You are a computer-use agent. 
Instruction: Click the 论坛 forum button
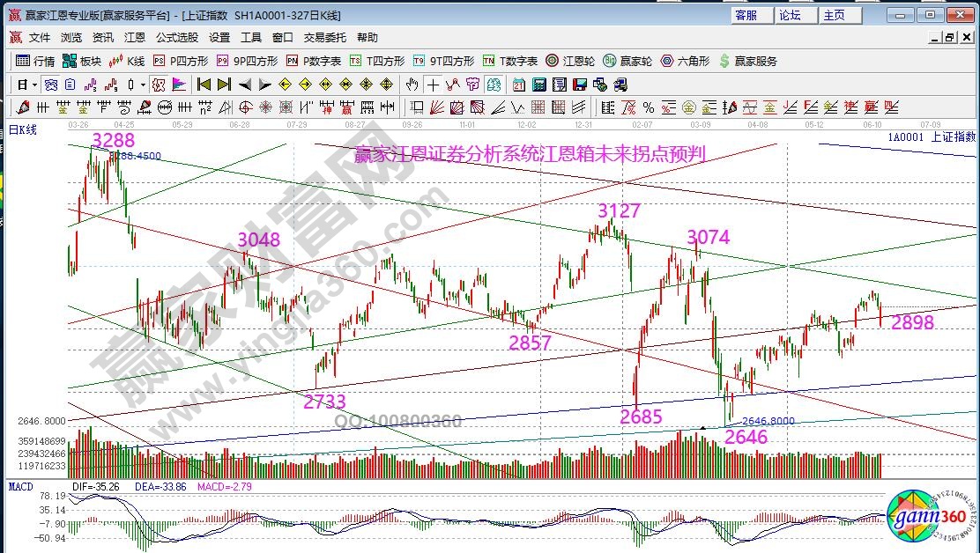[790, 15]
